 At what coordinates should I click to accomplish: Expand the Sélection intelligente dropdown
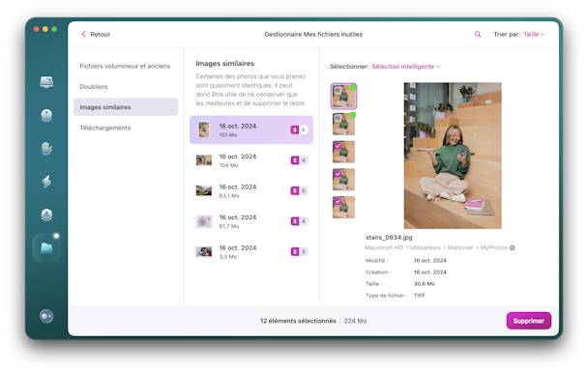click(406, 67)
